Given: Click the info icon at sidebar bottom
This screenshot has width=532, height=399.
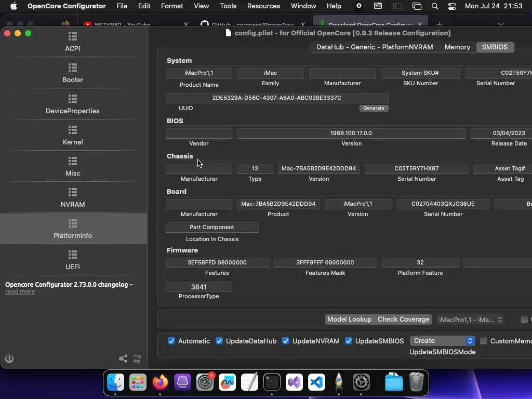Looking at the screenshot, I should pyautogui.click(x=9, y=358).
